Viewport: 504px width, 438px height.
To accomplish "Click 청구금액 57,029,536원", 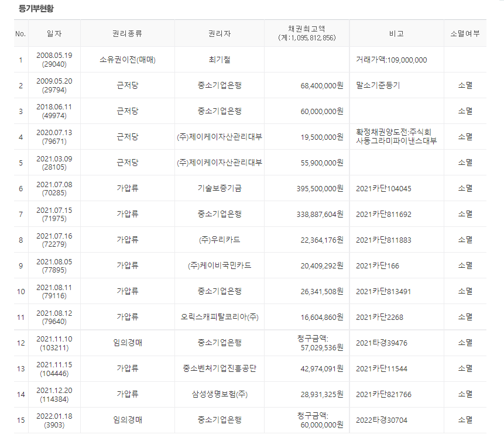I will pos(320,343).
